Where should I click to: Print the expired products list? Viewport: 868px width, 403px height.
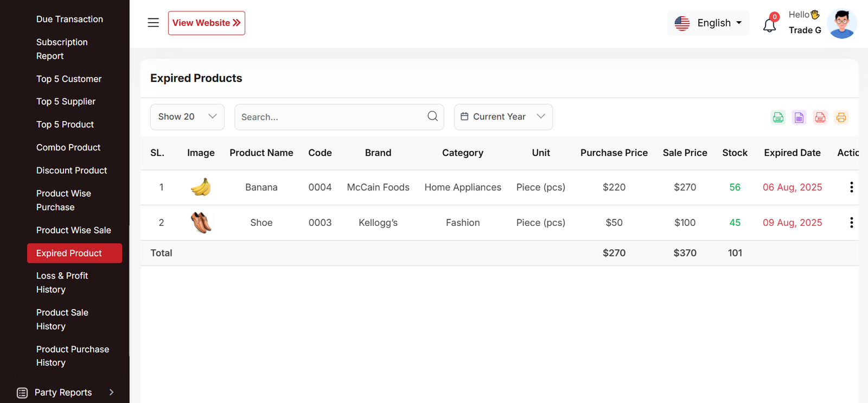(841, 117)
